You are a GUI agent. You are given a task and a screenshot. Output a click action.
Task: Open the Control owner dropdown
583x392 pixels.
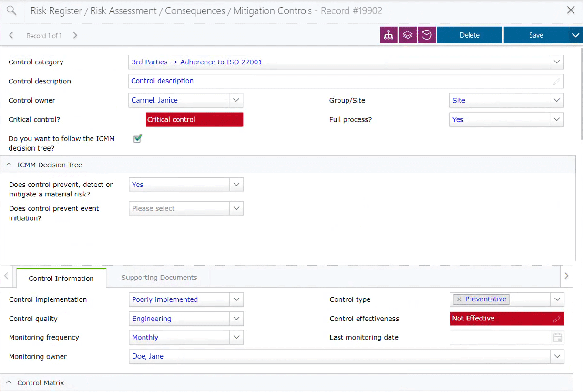tap(236, 100)
